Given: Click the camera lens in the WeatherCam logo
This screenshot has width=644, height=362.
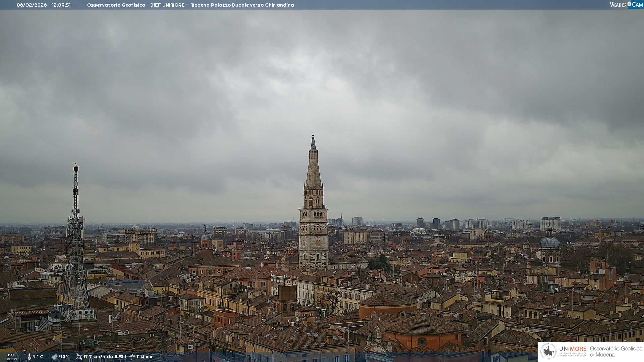Looking at the screenshot, I should tap(629, 4).
